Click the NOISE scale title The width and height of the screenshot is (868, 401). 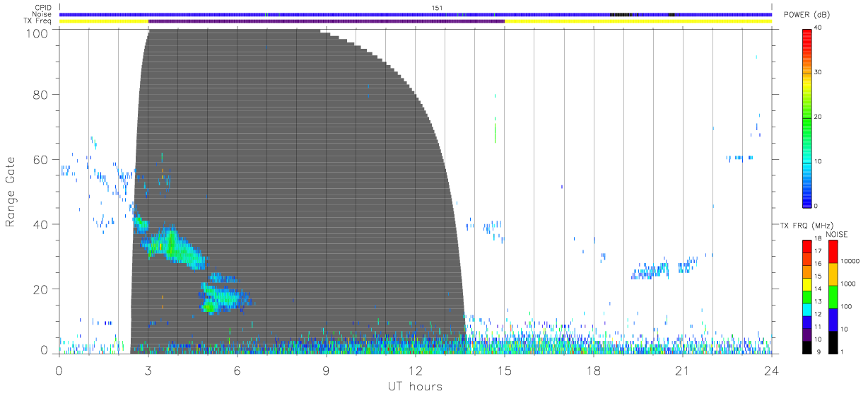tap(837, 234)
